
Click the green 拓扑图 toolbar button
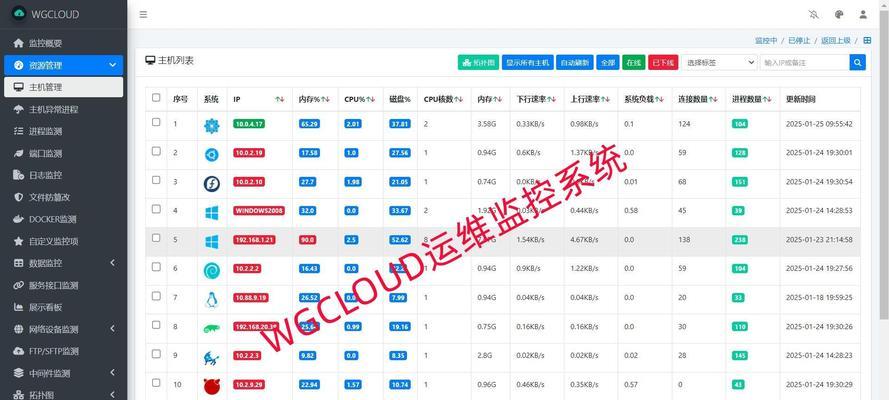[x=478, y=62]
